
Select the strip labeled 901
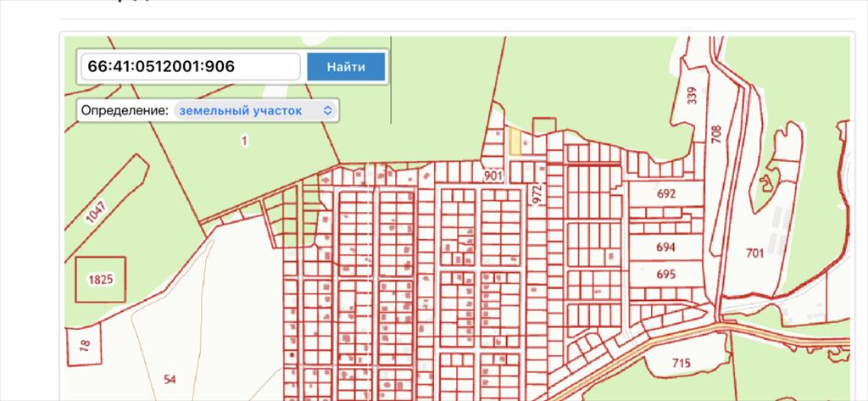(494, 175)
